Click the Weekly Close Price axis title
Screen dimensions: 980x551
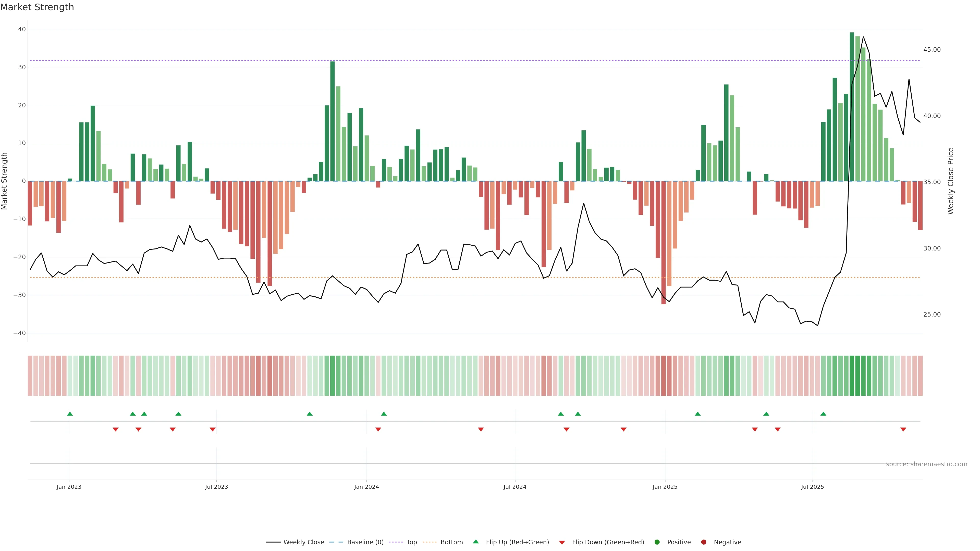[x=951, y=181]
